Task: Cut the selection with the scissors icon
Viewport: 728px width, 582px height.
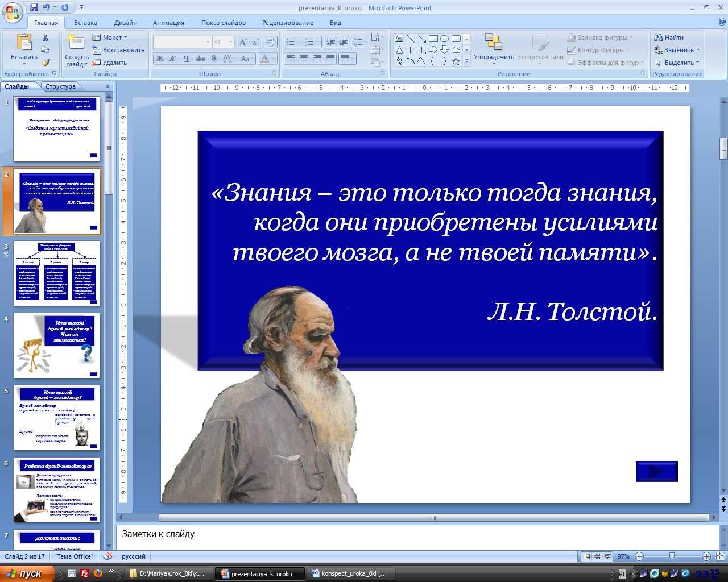Action: click(x=45, y=38)
